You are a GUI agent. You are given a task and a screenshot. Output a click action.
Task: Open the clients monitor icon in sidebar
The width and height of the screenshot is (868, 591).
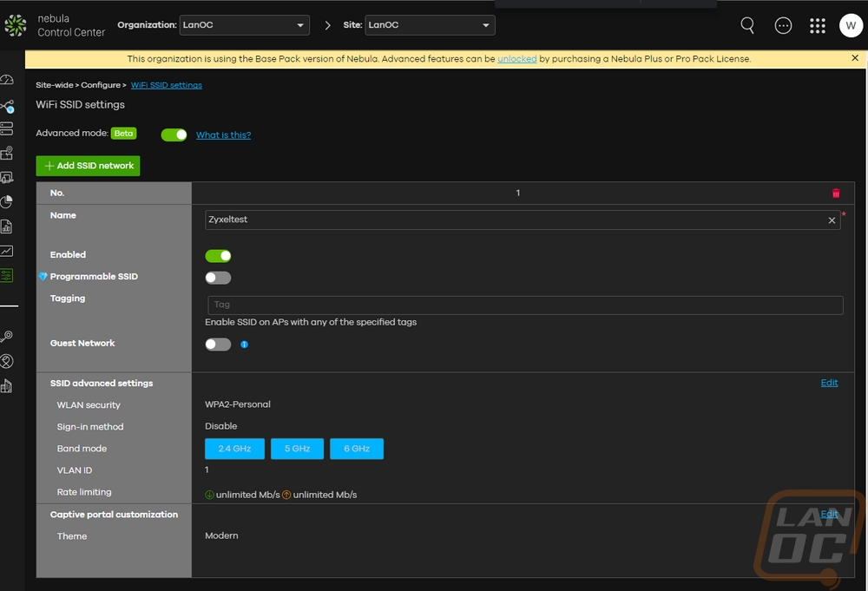point(7,178)
